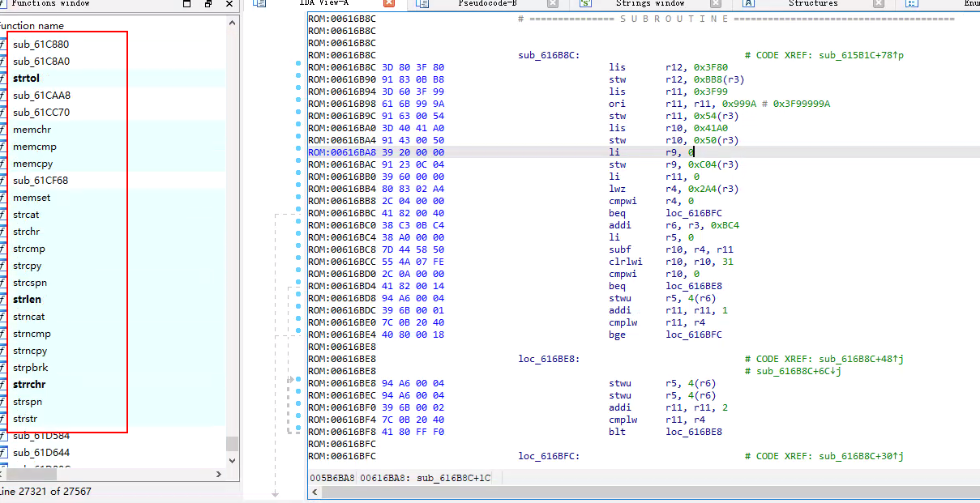Image resolution: width=980 pixels, height=503 pixels.
Task: Select strcmp in the functions list
Action: tap(29, 248)
